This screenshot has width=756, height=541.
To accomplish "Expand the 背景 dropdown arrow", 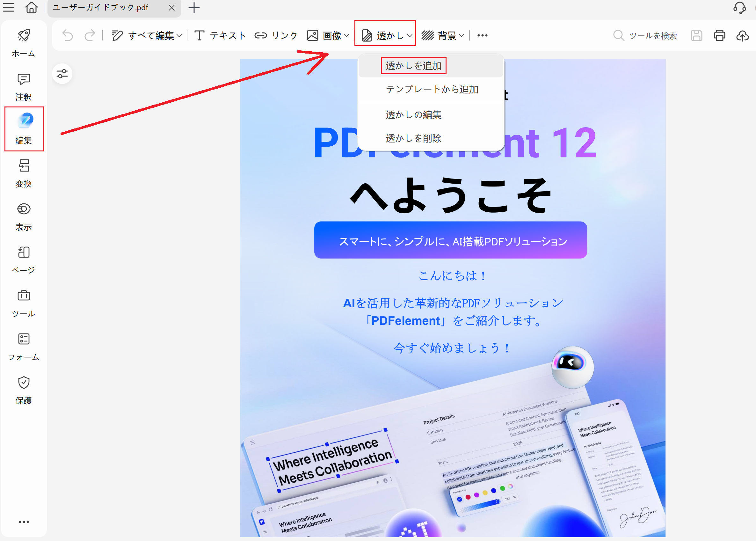I will pos(462,36).
